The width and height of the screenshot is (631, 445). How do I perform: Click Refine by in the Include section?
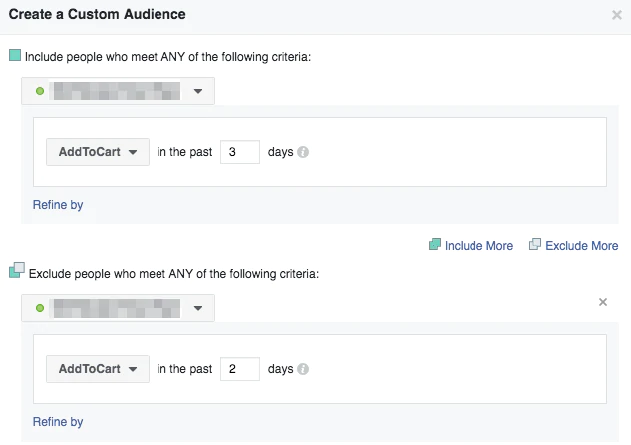click(x=58, y=205)
